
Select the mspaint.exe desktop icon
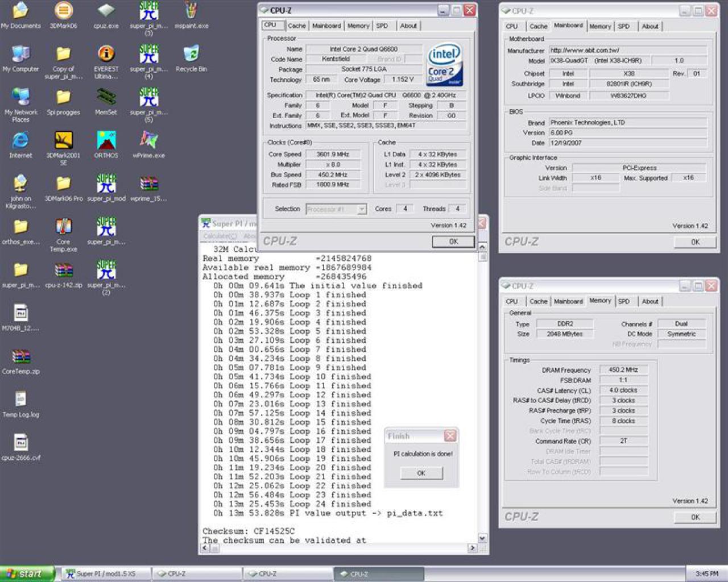pyautogui.click(x=191, y=15)
